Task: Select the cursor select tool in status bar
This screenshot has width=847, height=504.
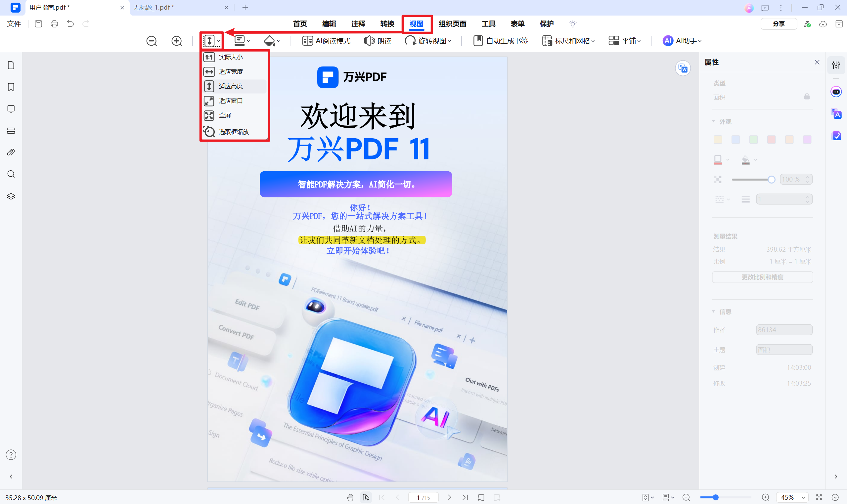Action: click(x=366, y=497)
